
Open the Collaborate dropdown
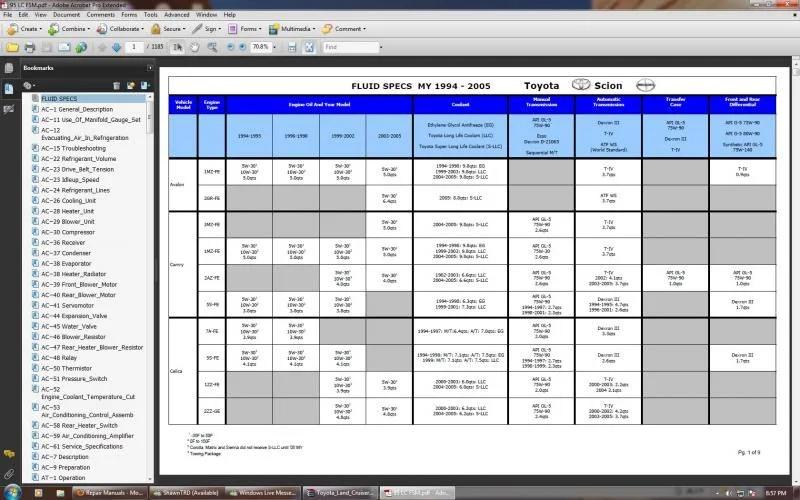tap(120, 29)
